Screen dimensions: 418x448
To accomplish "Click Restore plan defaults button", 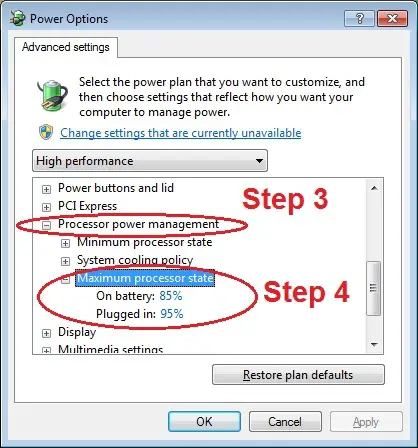I will click(x=298, y=375).
